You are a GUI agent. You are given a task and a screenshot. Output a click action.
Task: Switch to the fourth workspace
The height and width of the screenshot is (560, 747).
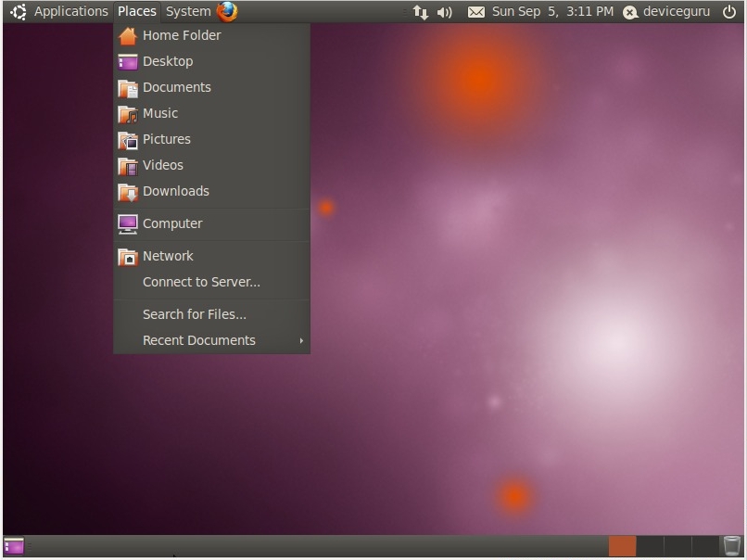pos(705,546)
